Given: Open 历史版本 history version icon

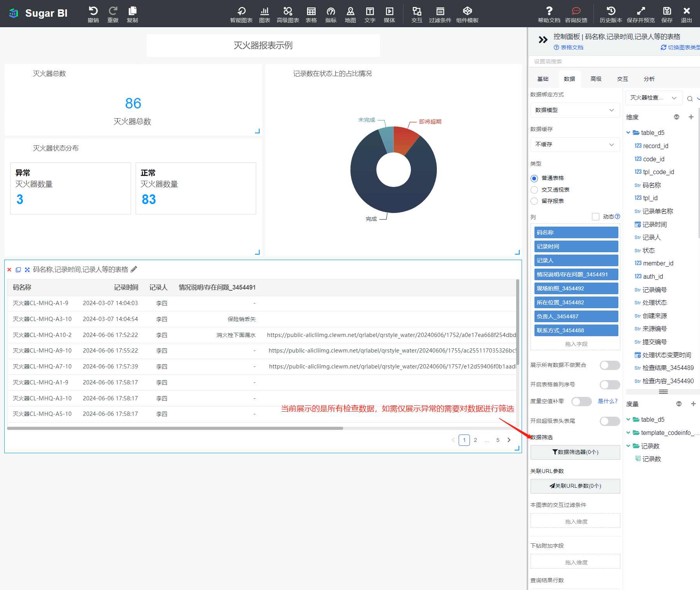Looking at the screenshot, I should (x=611, y=11).
